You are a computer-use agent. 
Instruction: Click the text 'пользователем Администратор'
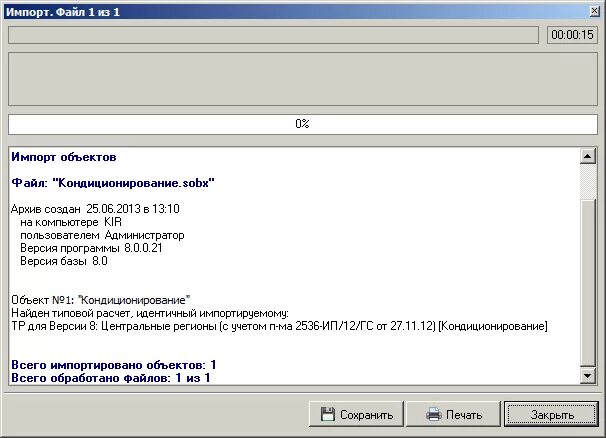[x=102, y=235]
